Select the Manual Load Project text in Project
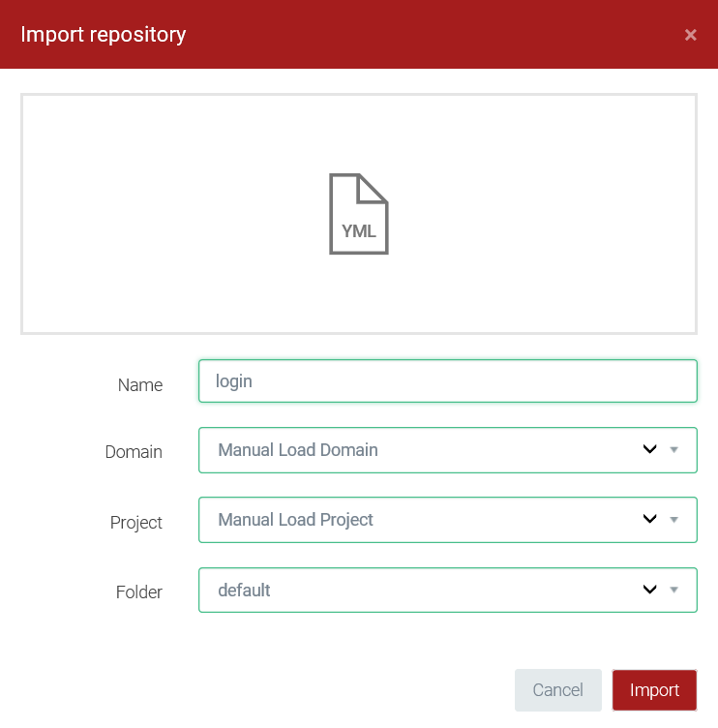 (296, 520)
